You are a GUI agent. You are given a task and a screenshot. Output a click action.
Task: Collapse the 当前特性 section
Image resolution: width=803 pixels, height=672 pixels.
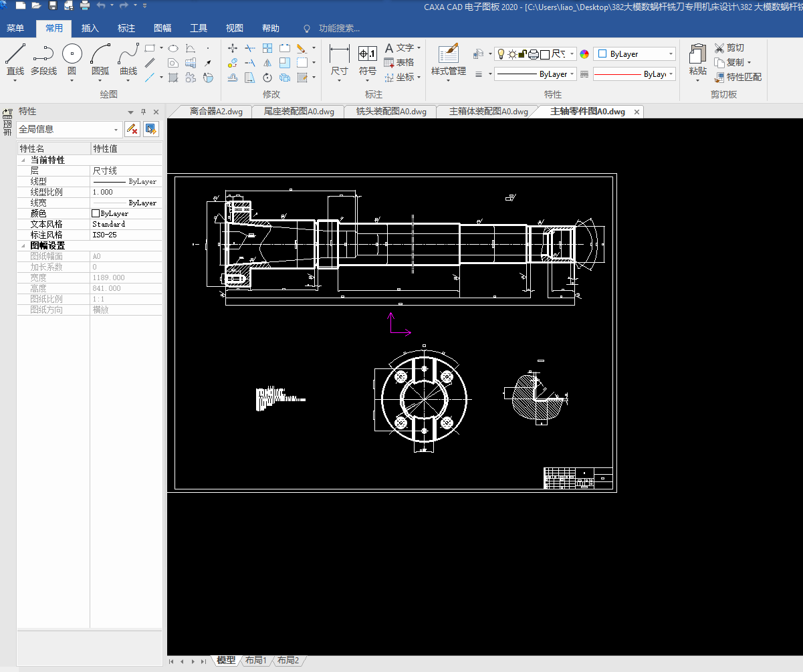coord(23,160)
